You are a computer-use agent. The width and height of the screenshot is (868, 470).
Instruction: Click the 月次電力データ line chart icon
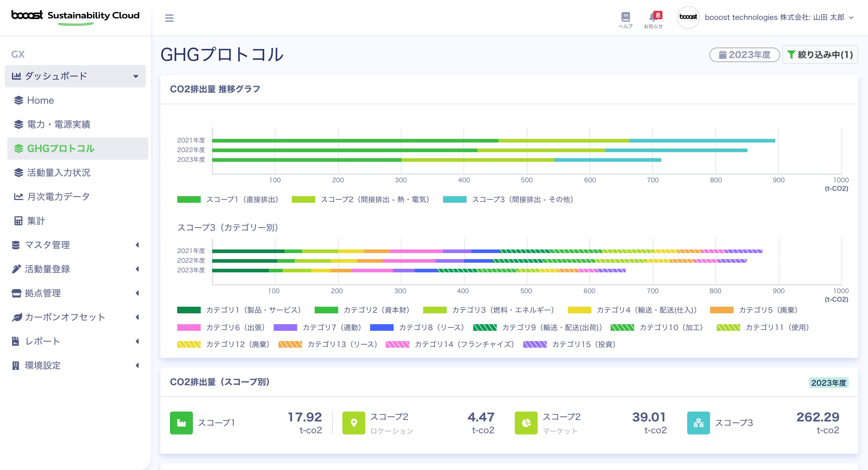(18, 197)
